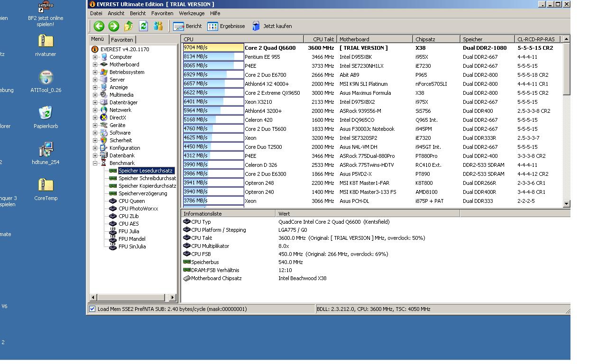Click the green Forward arrow toolbar icon
This screenshot has height=364, width=607.
coord(114,26)
